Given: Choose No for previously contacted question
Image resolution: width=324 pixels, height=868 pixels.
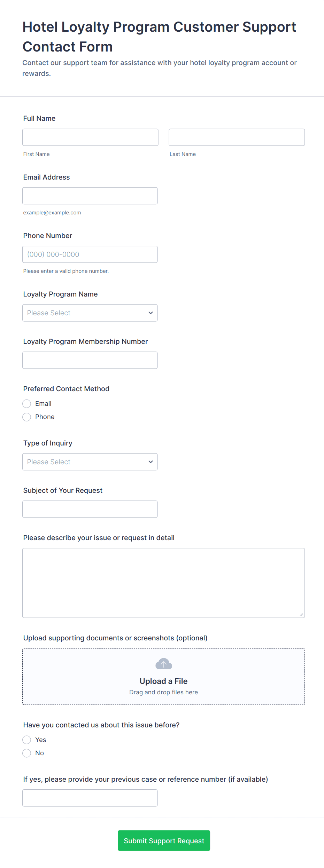Looking at the screenshot, I should coord(27,753).
